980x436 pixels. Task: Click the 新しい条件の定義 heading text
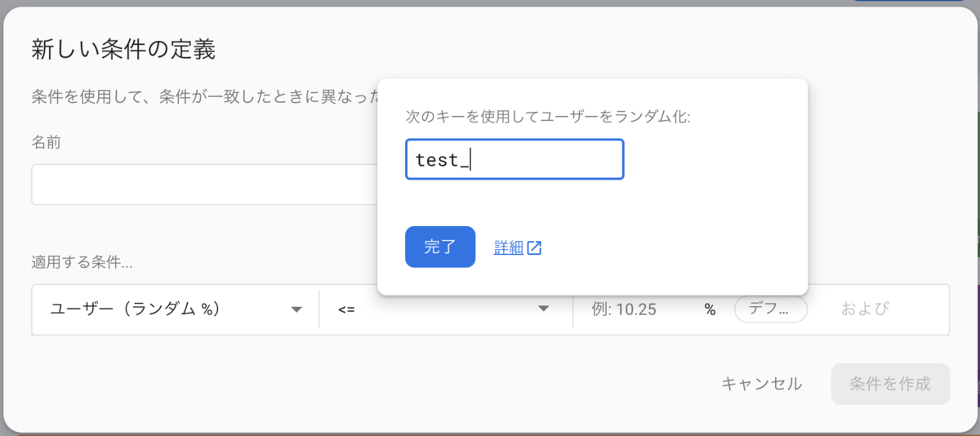click(123, 50)
